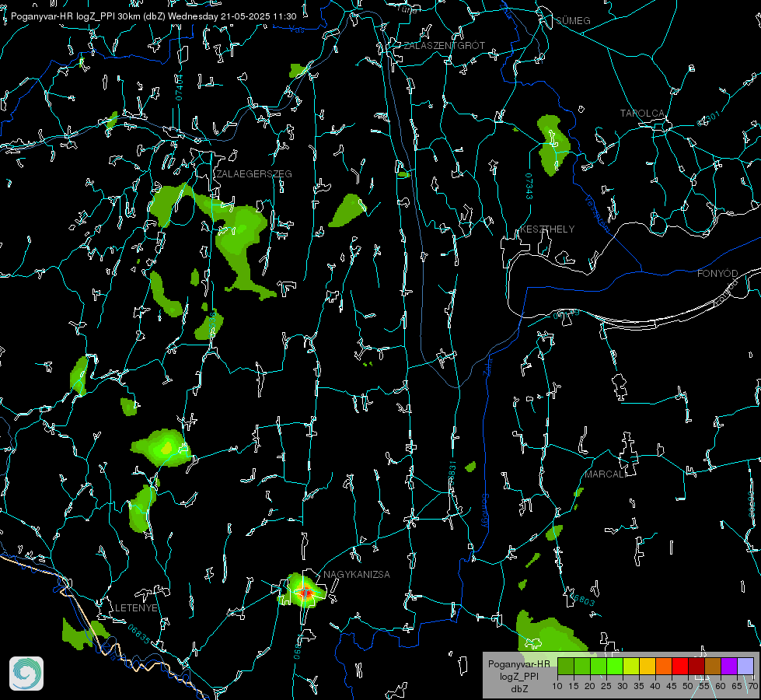Click the red radar echo core at Nagykanizsa
The width and height of the screenshot is (761, 700).
point(305,593)
